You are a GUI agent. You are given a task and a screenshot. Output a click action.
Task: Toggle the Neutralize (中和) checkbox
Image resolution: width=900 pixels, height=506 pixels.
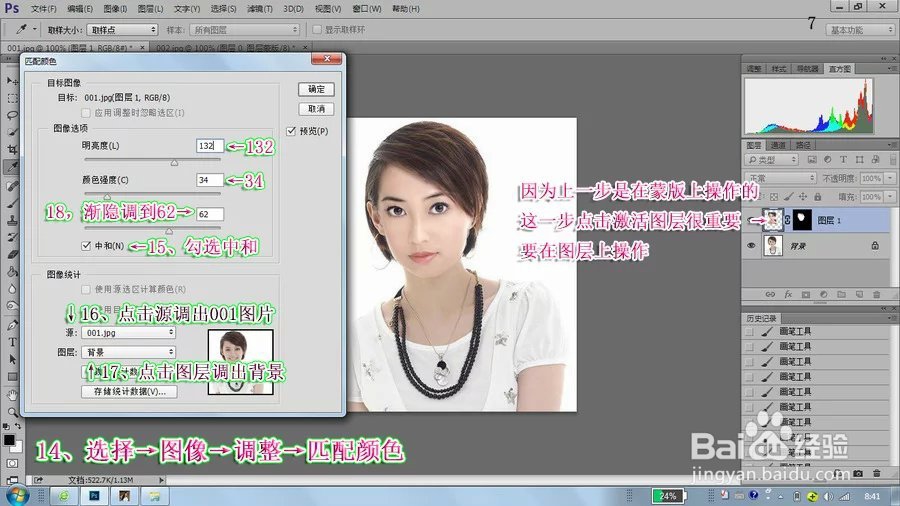(x=86, y=246)
